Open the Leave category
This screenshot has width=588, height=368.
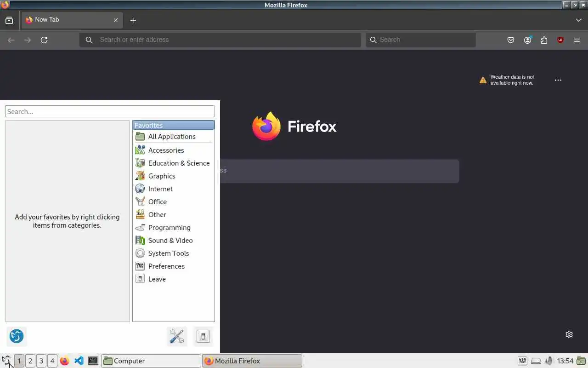tap(174, 279)
